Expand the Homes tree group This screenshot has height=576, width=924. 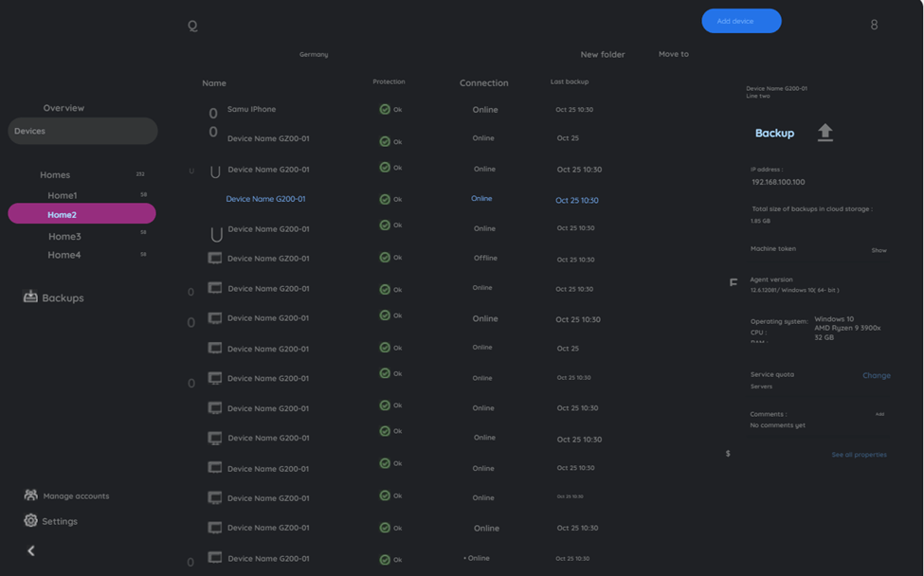pos(55,175)
